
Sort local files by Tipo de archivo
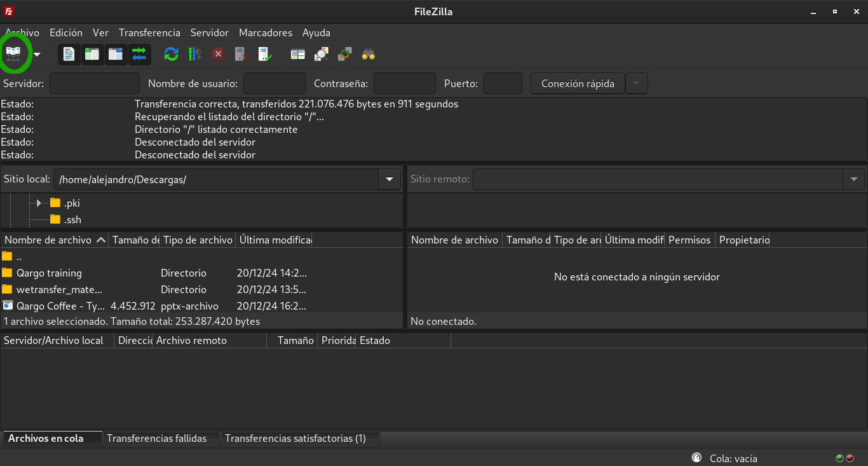[x=198, y=240]
